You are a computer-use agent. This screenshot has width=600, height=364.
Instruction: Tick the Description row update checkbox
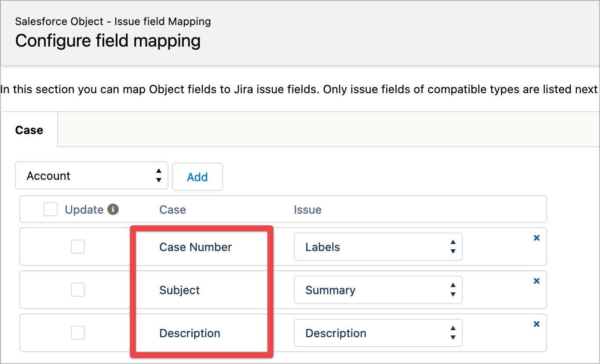click(78, 333)
